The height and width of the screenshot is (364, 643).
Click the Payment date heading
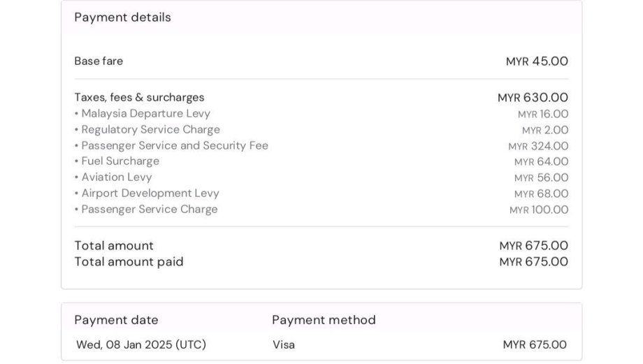(x=116, y=320)
